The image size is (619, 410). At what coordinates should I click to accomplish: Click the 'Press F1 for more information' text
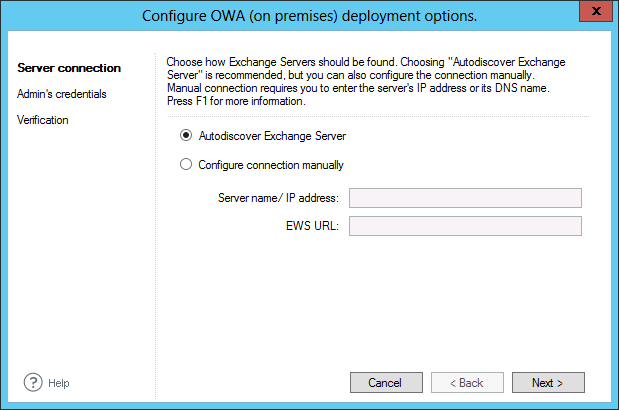[236, 101]
